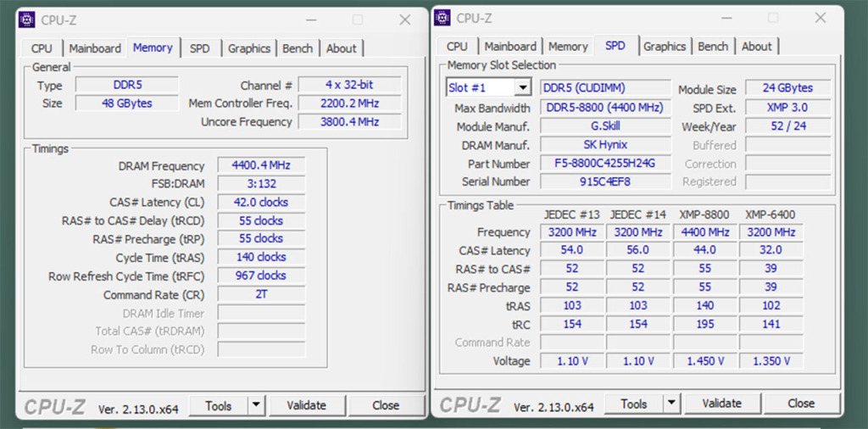Select the Memory tab in the right window
Viewport: 868px width, 429px height.
(568, 47)
